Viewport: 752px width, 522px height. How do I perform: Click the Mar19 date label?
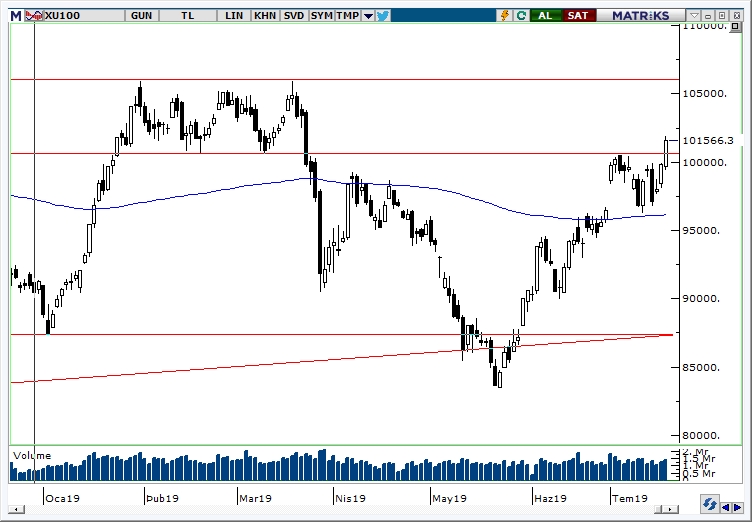255,498
